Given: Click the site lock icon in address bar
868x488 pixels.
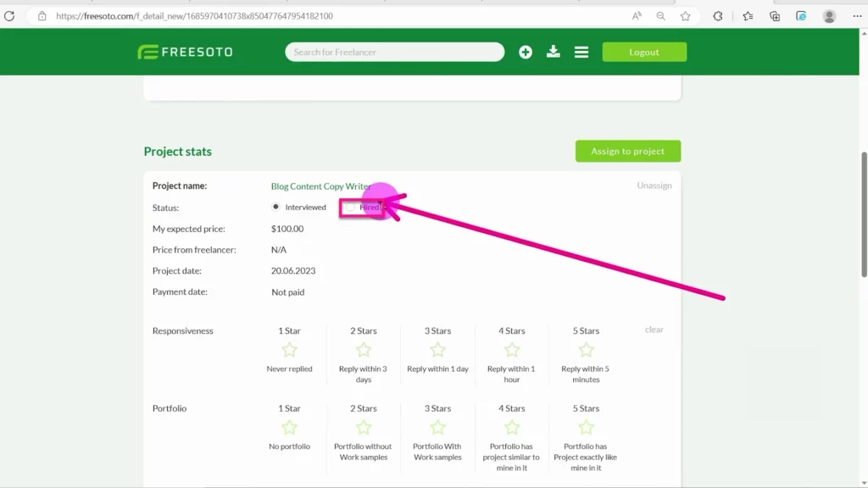Looking at the screenshot, I should pos(42,16).
